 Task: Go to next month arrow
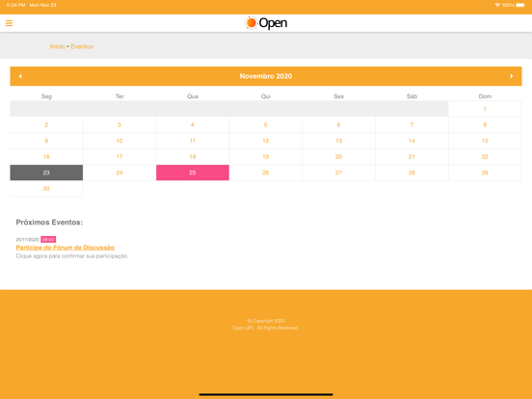[x=512, y=76]
